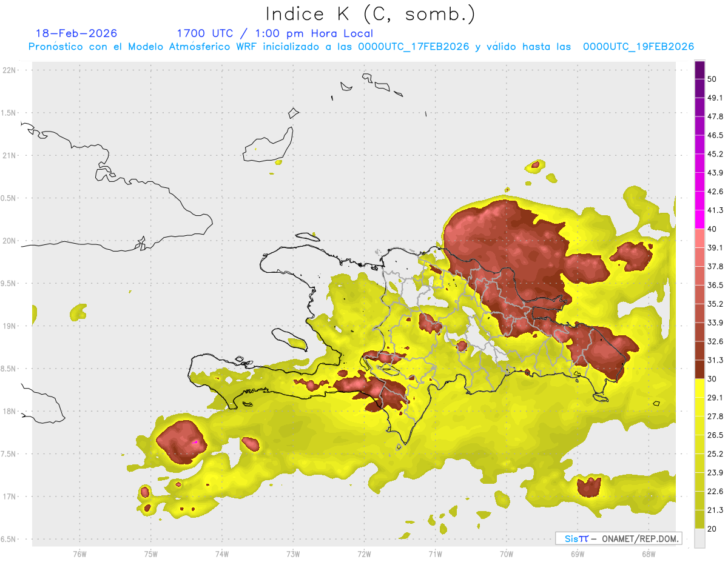Click the colorbar label "30"

[x=712, y=379]
